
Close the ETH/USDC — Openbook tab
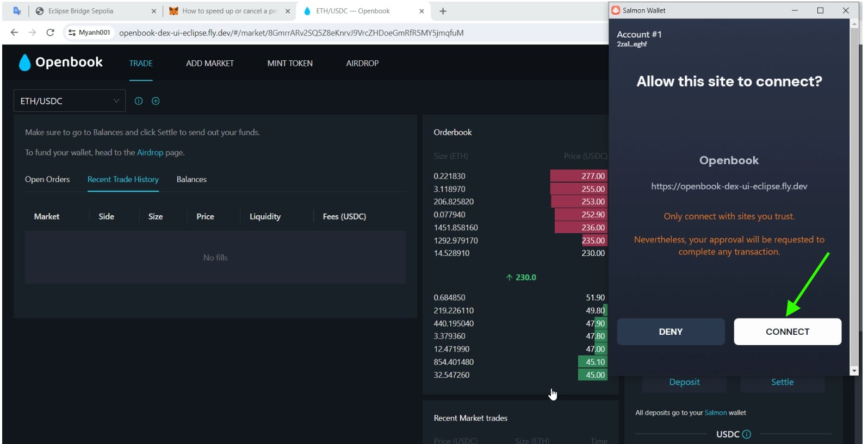pos(421,11)
